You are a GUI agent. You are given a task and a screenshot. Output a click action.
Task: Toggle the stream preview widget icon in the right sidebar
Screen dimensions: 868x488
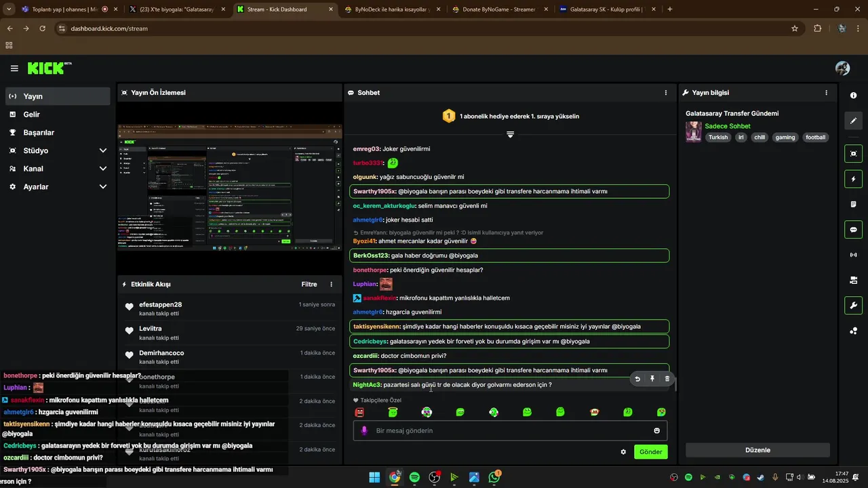coord(853,154)
